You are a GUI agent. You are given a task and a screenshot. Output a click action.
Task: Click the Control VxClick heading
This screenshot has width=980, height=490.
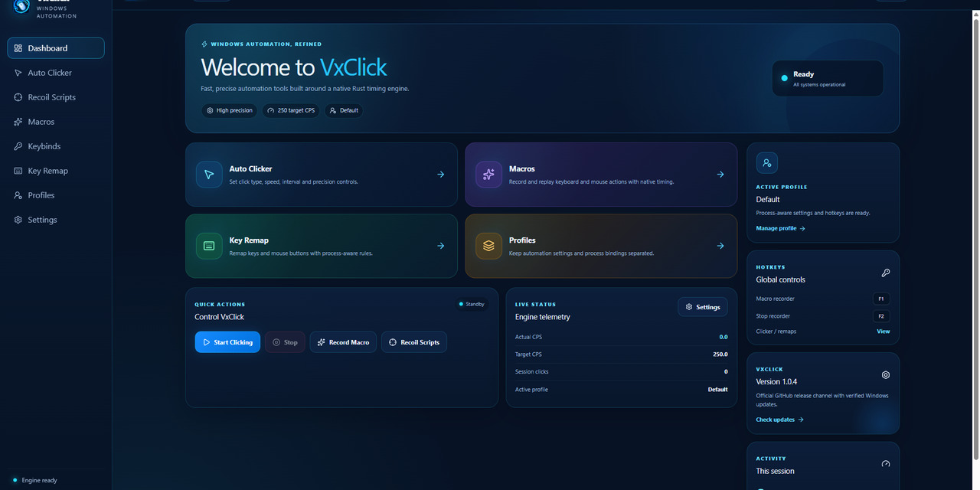click(220, 317)
